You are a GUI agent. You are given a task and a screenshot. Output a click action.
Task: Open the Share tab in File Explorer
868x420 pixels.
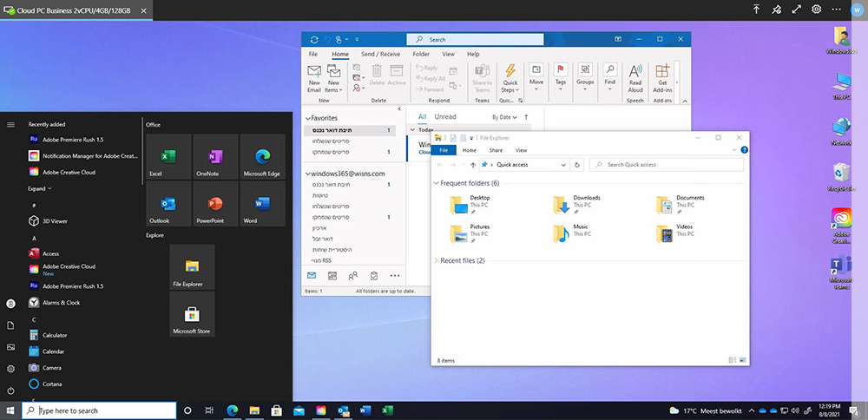(x=496, y=150)
